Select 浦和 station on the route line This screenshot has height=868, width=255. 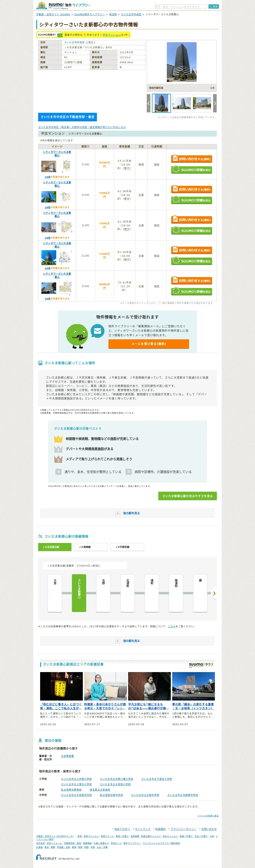pos(152,593)
